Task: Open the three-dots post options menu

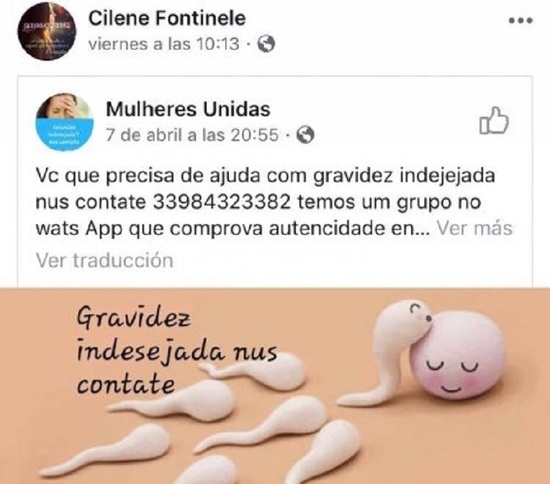Action: click(x=521, y=21)
